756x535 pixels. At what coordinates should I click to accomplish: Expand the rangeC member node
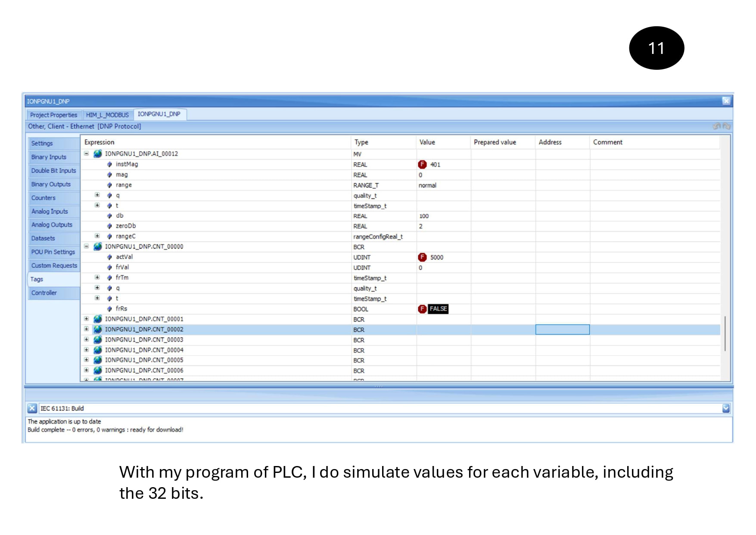point(97,236)
